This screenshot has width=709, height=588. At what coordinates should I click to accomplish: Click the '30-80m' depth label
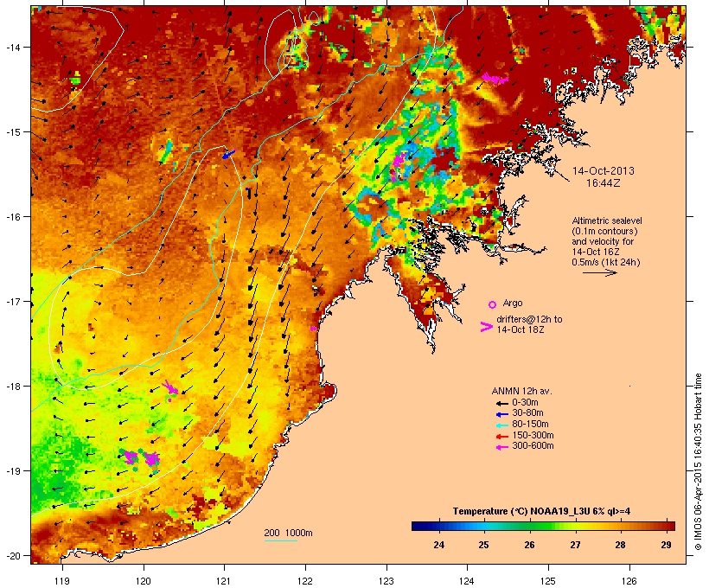527,413
